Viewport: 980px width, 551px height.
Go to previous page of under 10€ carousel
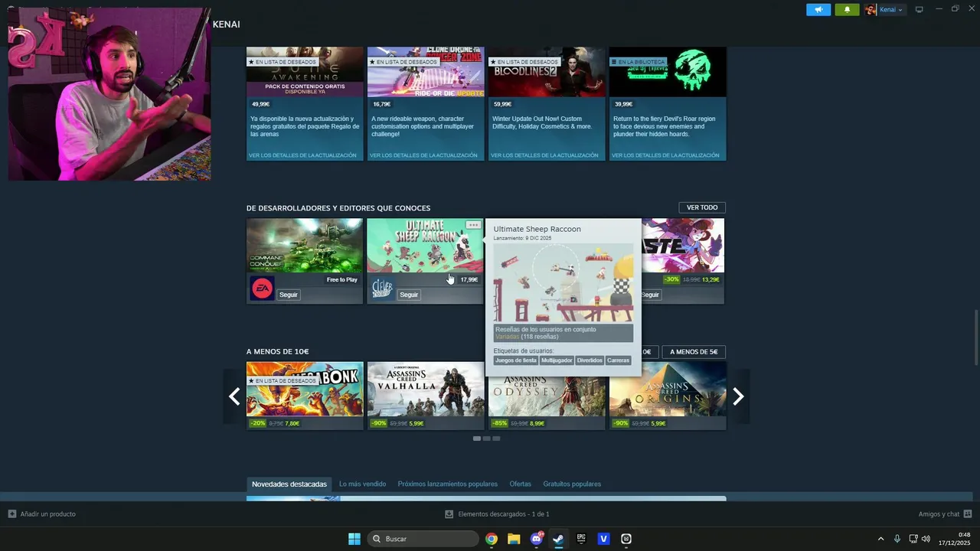234,396
